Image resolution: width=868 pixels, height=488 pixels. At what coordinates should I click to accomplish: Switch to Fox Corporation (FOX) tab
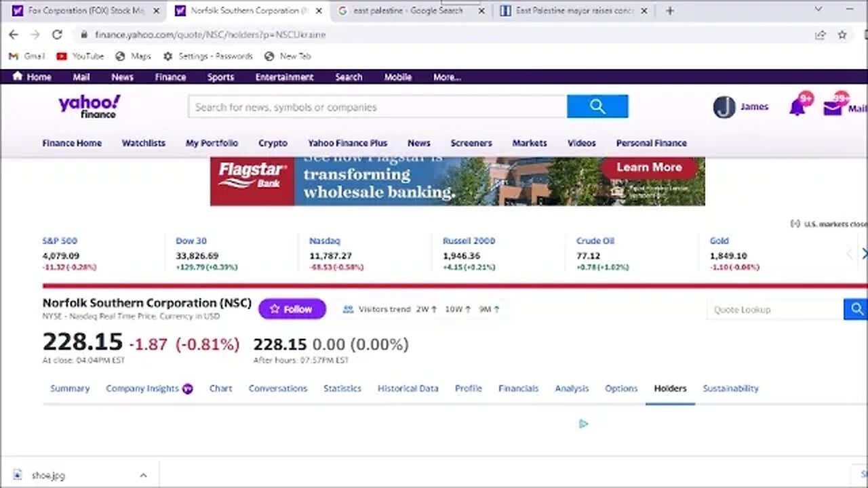(85, 11)
